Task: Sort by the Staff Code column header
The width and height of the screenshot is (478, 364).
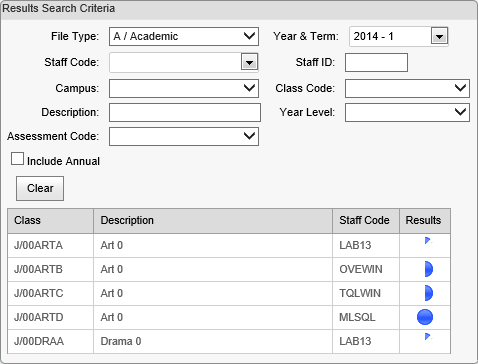Action: pos(366,221)
